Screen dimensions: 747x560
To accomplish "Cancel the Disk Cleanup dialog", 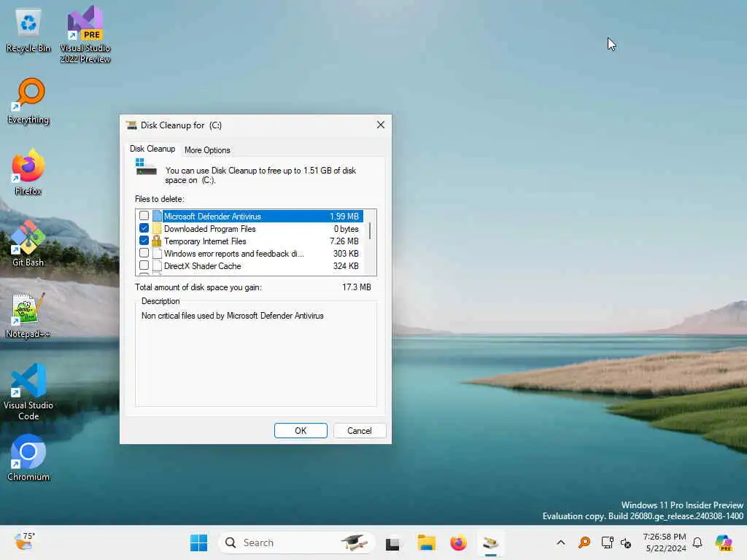I will (x=359, y=430).
